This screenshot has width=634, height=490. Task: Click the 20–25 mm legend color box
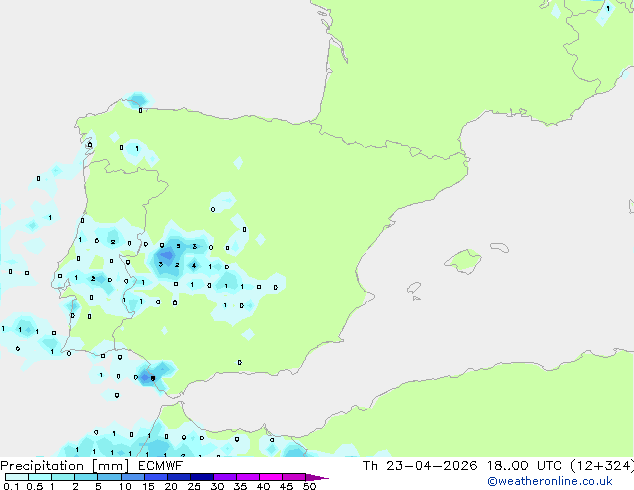[179, 477]
